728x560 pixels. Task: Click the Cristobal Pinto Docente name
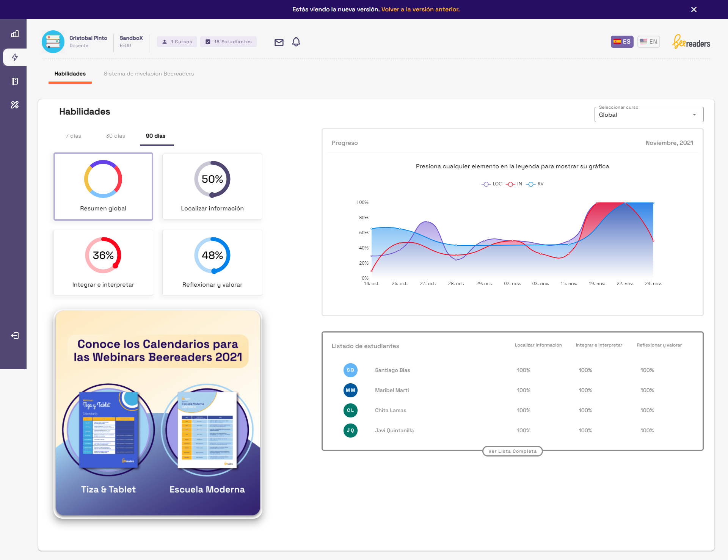88,41
